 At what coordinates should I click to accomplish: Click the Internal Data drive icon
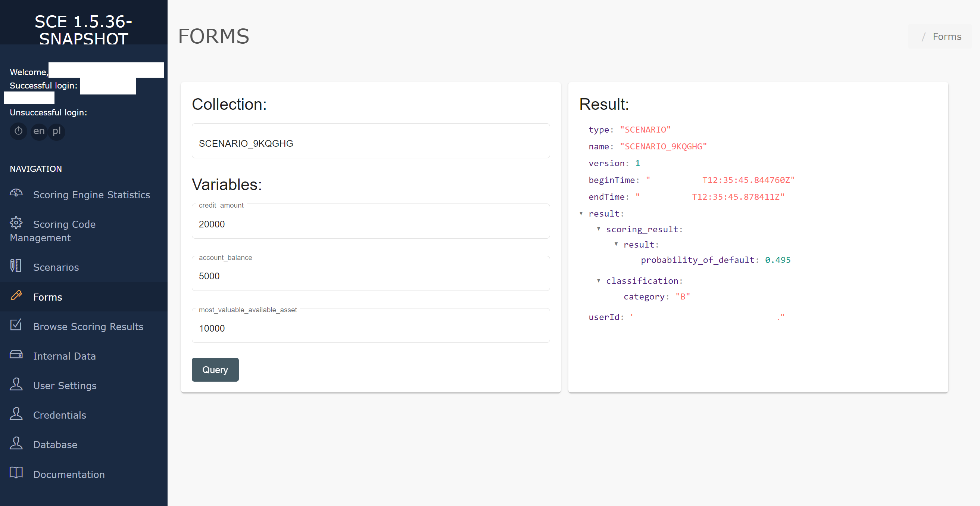[16, 354]
